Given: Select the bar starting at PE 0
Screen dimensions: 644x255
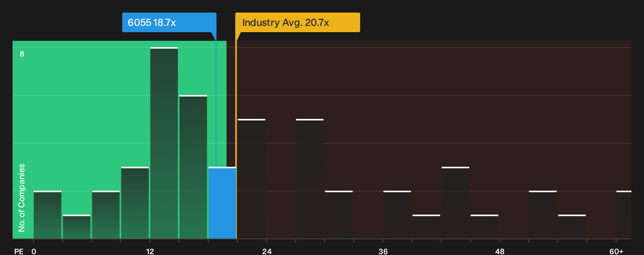Looking at the screenshot, I should (x=48, y=215).
